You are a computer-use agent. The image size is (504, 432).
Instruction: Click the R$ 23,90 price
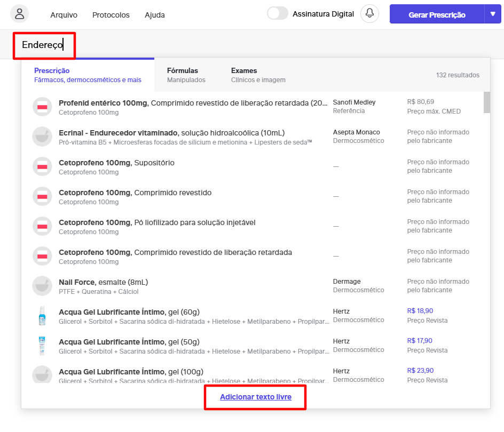pos(420,371)
